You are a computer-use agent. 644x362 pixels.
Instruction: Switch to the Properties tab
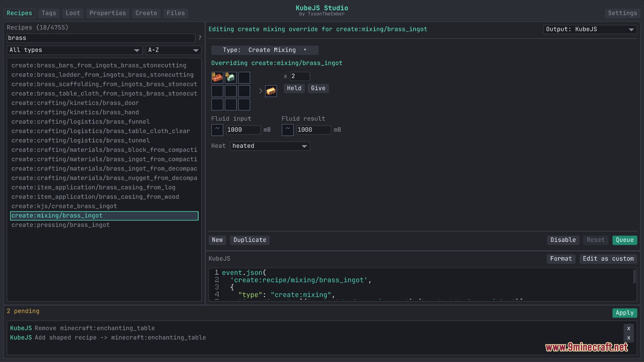[x=108, y=13]
